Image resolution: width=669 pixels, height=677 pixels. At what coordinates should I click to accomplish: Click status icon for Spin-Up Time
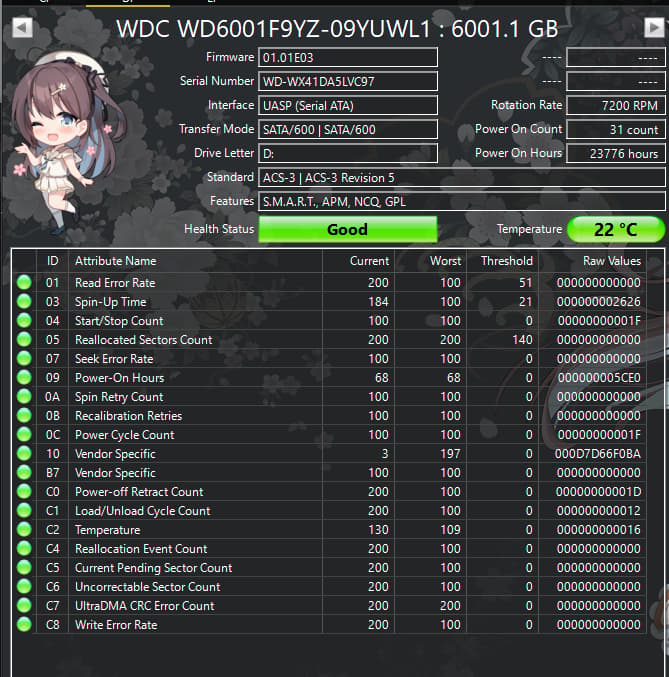[x=24, y=301]
